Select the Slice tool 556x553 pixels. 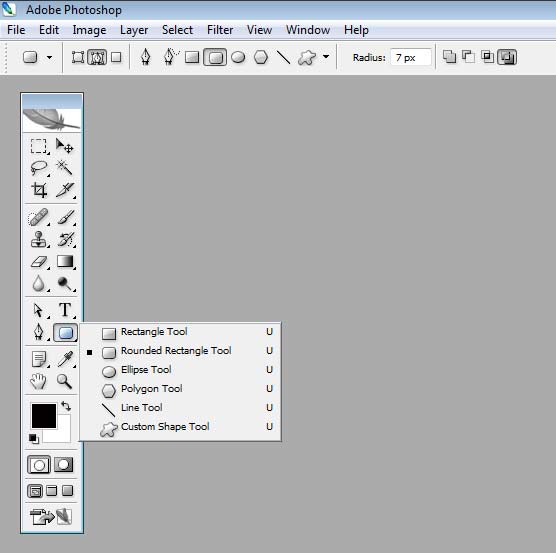[x=65, y=190]
